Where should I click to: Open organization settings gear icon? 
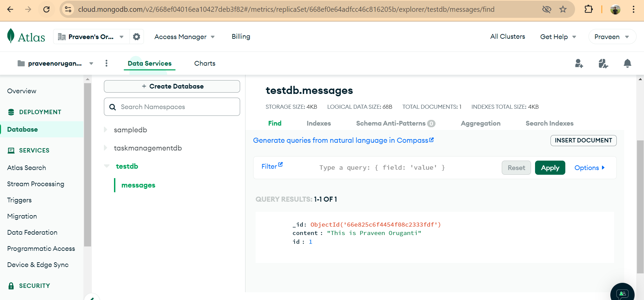(137, 37)
